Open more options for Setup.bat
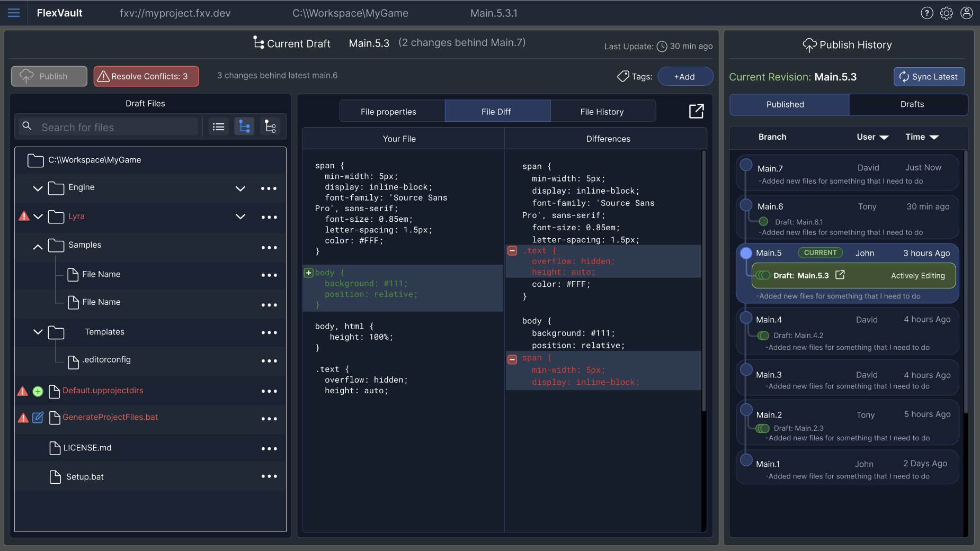 click(269, 476)
